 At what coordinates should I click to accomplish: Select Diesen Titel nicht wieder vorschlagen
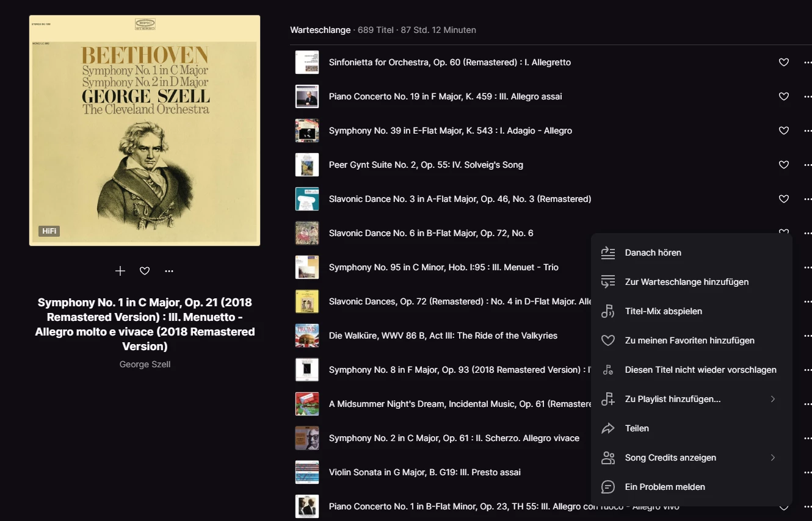692,370
